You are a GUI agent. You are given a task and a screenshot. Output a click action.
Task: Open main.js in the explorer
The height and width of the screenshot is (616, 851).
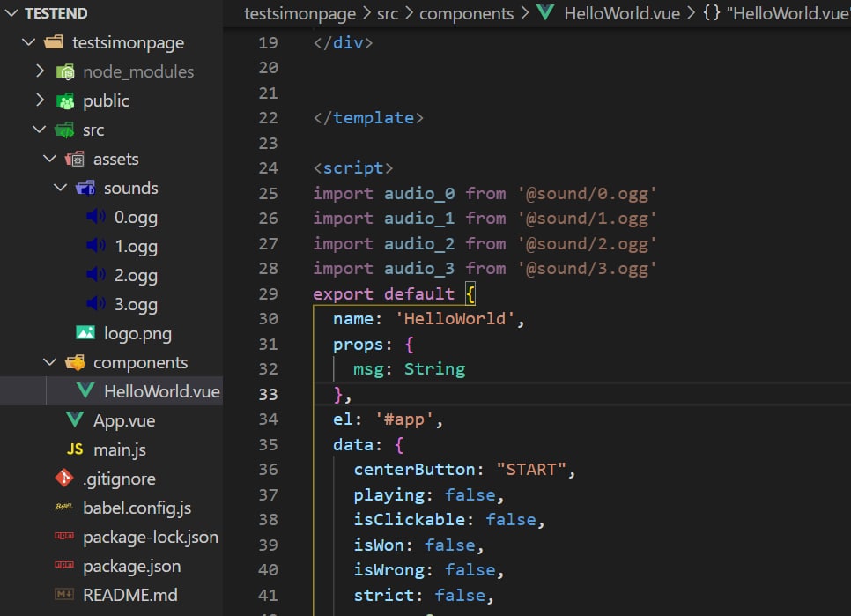click(x=120, y=450)
